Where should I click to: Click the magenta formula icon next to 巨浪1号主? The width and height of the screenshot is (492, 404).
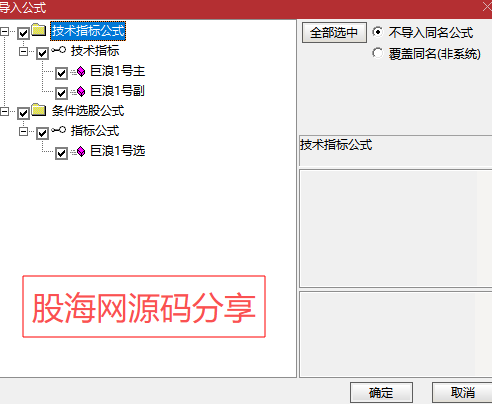click(81, 71)
